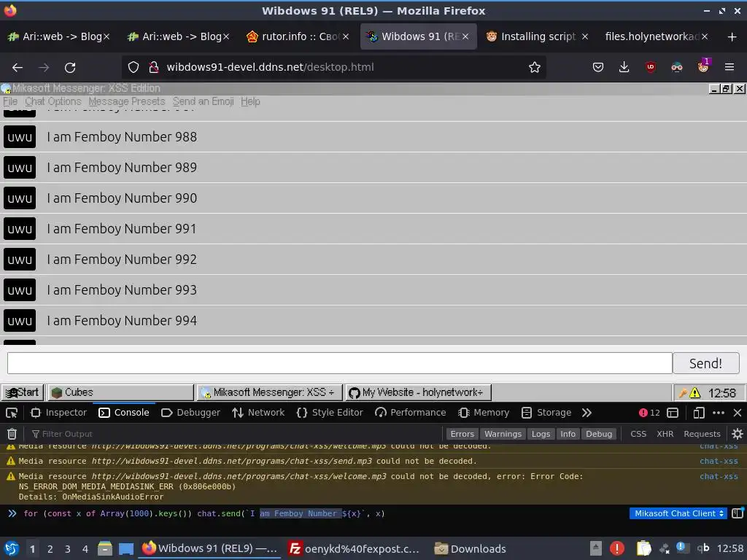This screenshot has height=560, width=747.
Task: Open the Firefox hamburger menu
Action: [x=729, y=68]
